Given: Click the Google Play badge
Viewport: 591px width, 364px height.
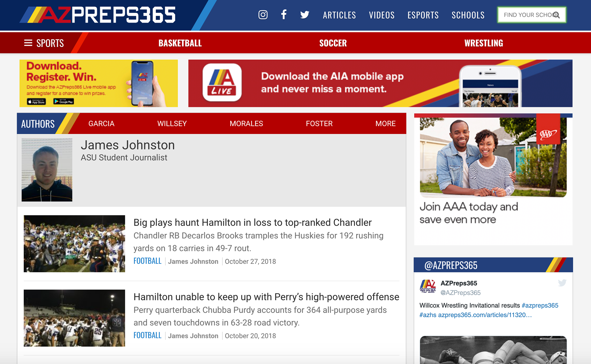Looking at the screenshot, I should click(x=63, y=101).
